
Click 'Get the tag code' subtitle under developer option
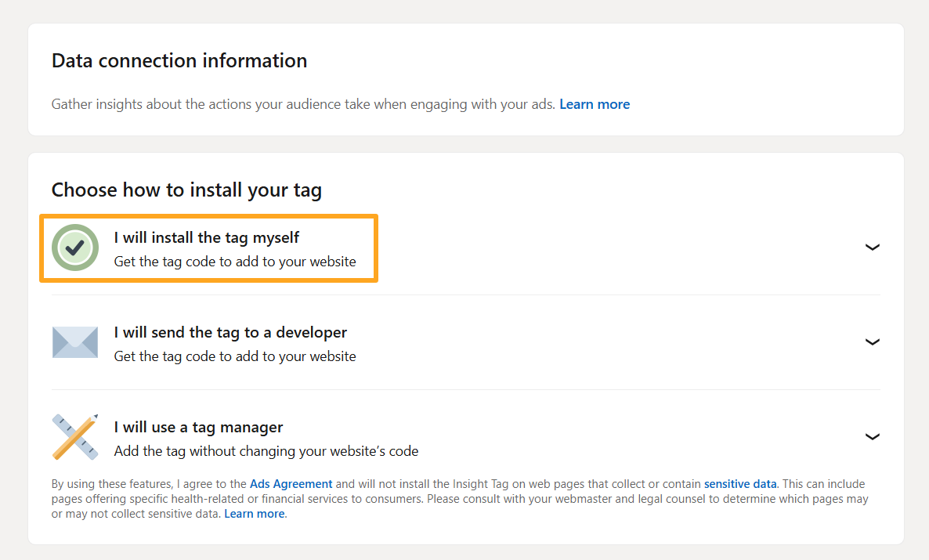click(x=235, y=356)
